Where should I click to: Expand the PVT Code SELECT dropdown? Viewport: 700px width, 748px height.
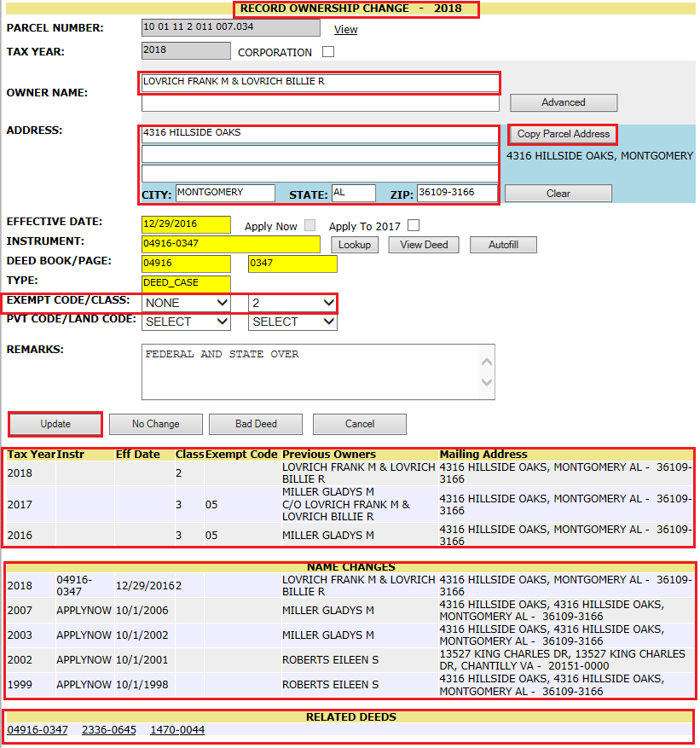click(x=186, y=322)
